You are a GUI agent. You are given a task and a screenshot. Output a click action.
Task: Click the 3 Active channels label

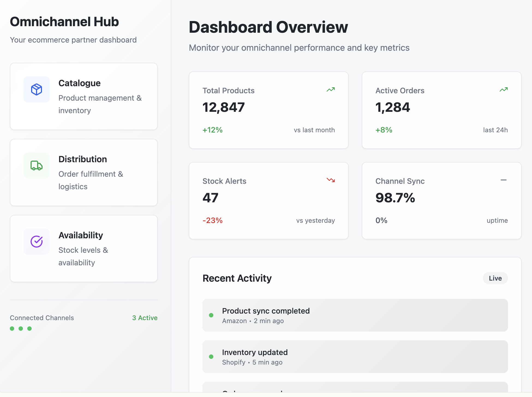145,318
